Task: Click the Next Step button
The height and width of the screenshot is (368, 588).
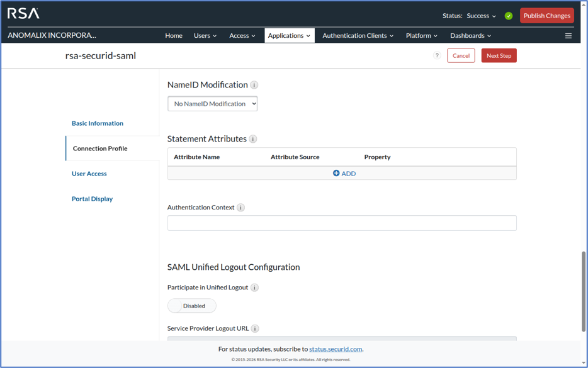Action: (x=499, y=55)
